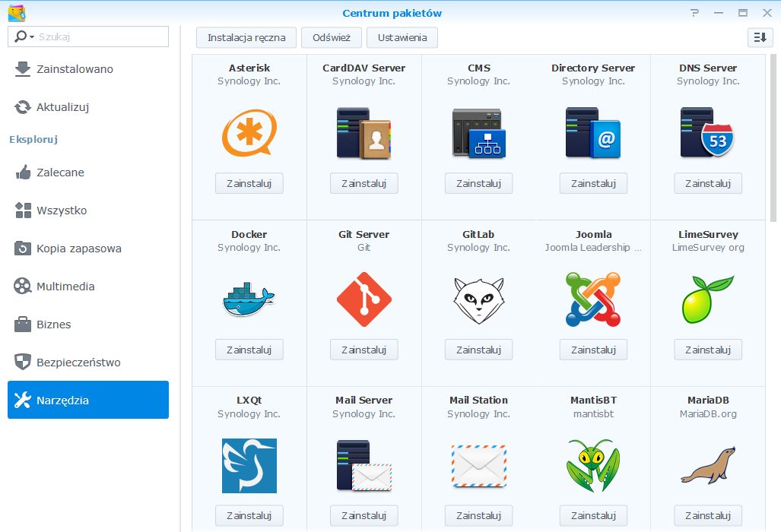Open the MariaDB seal icon

[708, 466]
